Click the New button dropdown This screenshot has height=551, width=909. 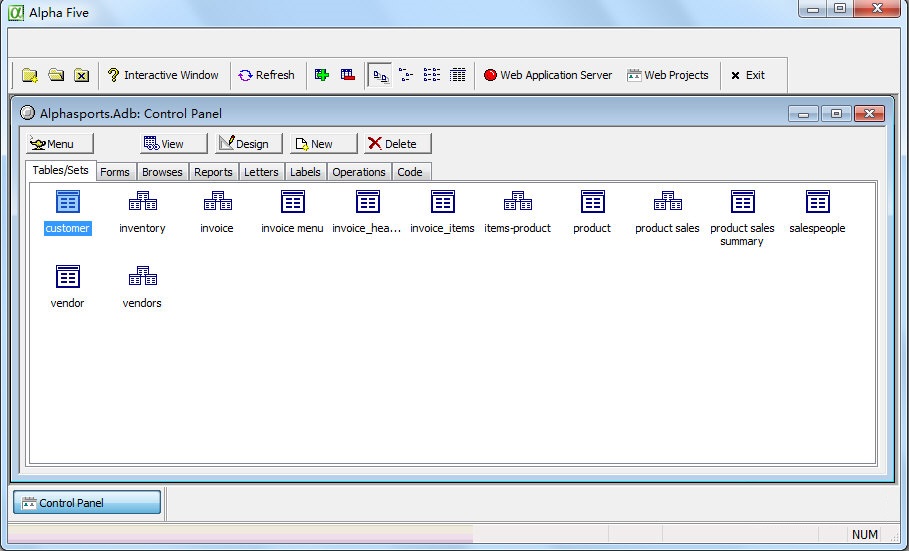tap(323, 144)
